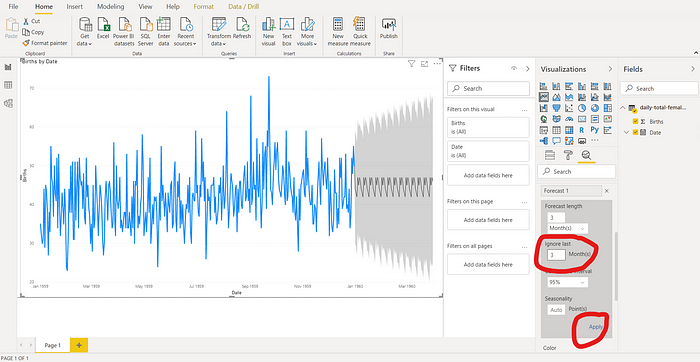Open the forecast length Month(s) unit dropdown
Screen dimensions: 700x362
tap(568, 228)
